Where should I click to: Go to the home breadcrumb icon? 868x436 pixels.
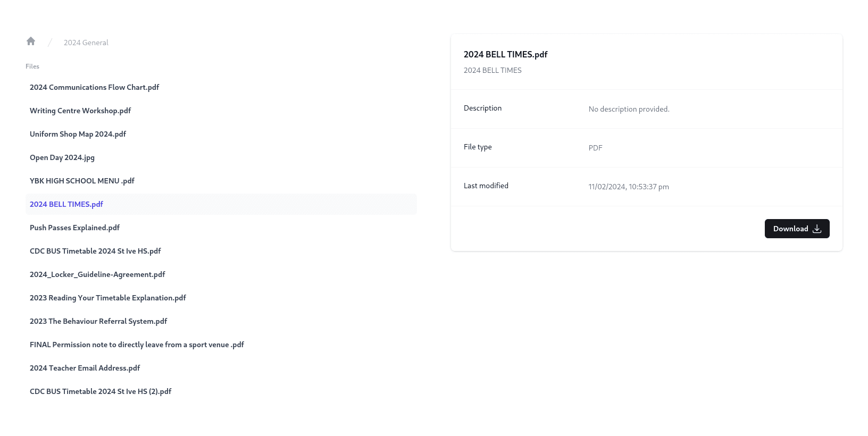click(31, 41)
